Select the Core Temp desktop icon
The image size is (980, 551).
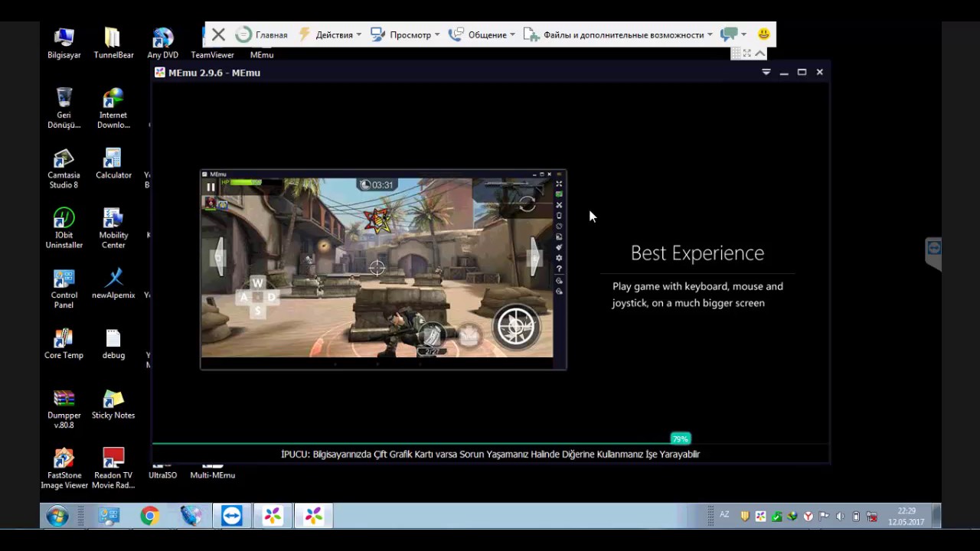pyautogui.click(x=64, y=344)
